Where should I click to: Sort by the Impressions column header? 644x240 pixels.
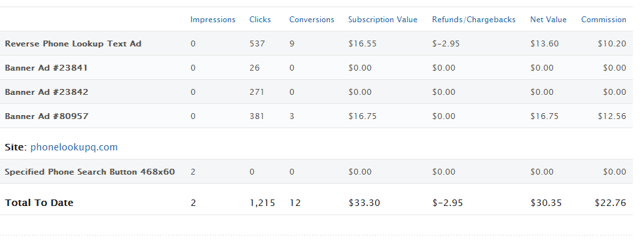(213, 20)
